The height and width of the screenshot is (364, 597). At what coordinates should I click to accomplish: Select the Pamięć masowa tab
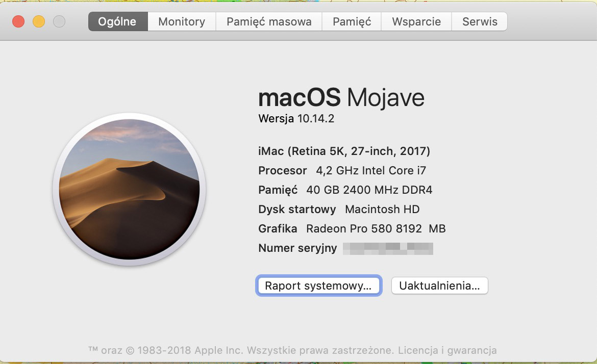pos(269,21)
